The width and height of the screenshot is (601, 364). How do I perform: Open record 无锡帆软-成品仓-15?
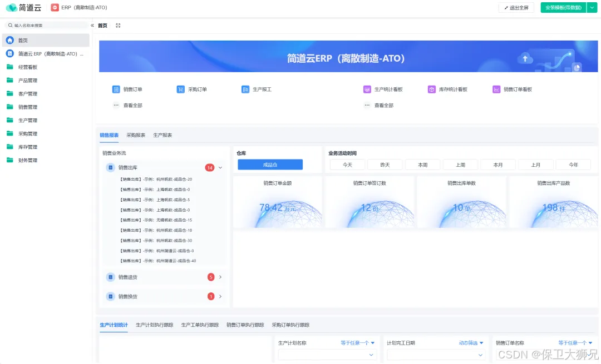[156, 220]
